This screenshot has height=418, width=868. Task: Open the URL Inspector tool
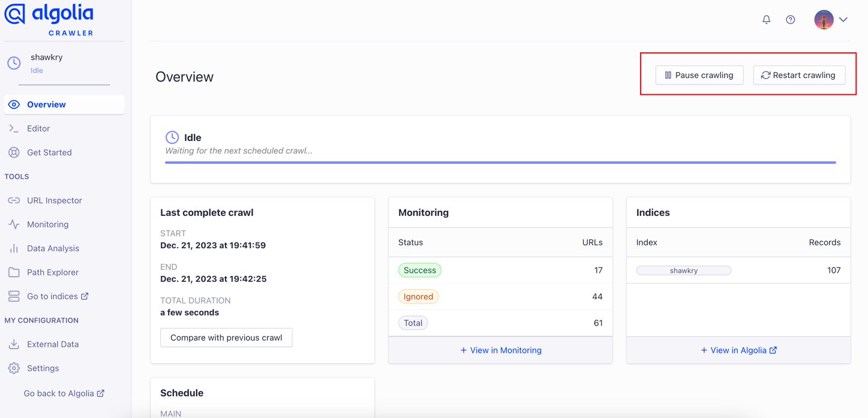click(x=55, y=200)
